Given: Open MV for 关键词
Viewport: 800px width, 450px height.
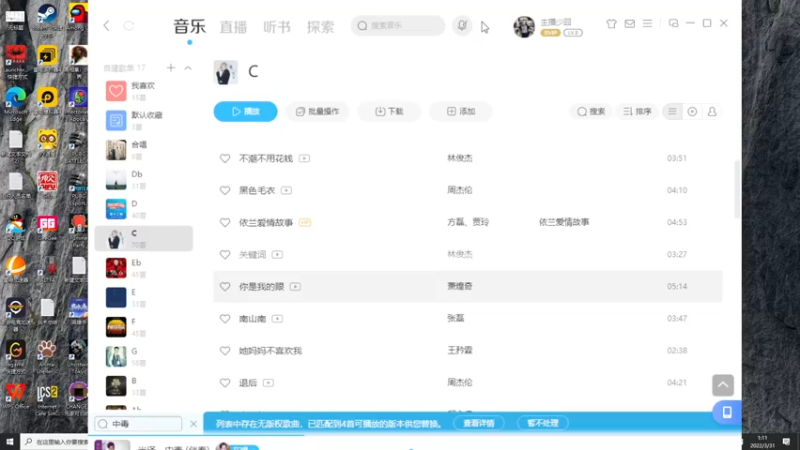Looking at the screenshot, I should coord(277,255).
